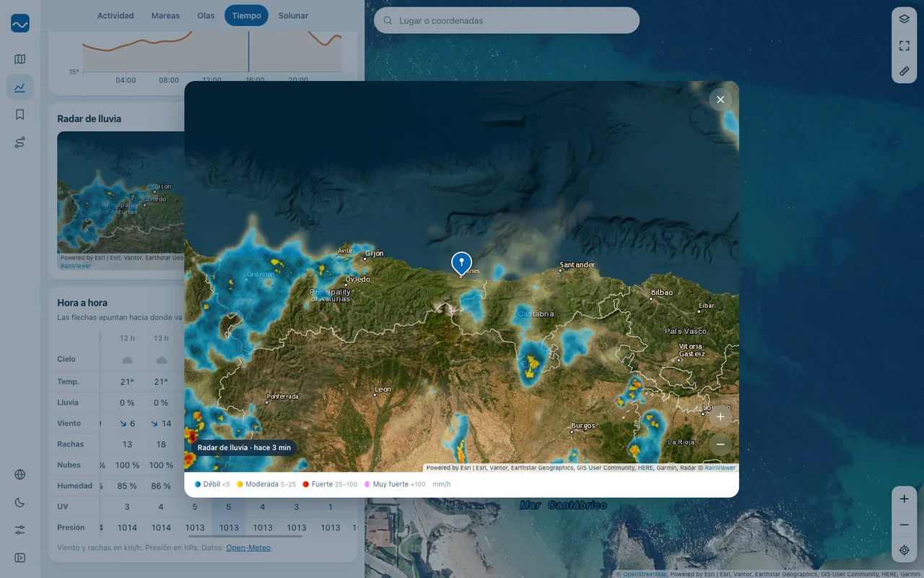Zoom in on the radar popup map
The image size is (924, 578).
[720, 416]
